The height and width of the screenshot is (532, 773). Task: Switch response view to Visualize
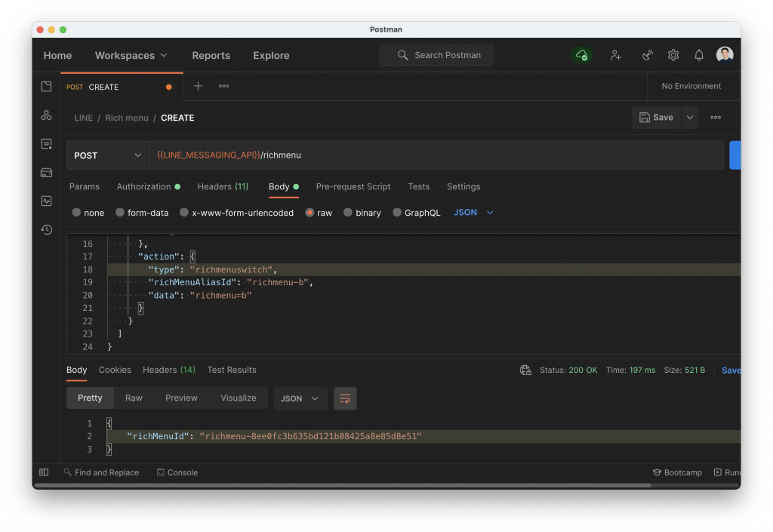[238, 398]
